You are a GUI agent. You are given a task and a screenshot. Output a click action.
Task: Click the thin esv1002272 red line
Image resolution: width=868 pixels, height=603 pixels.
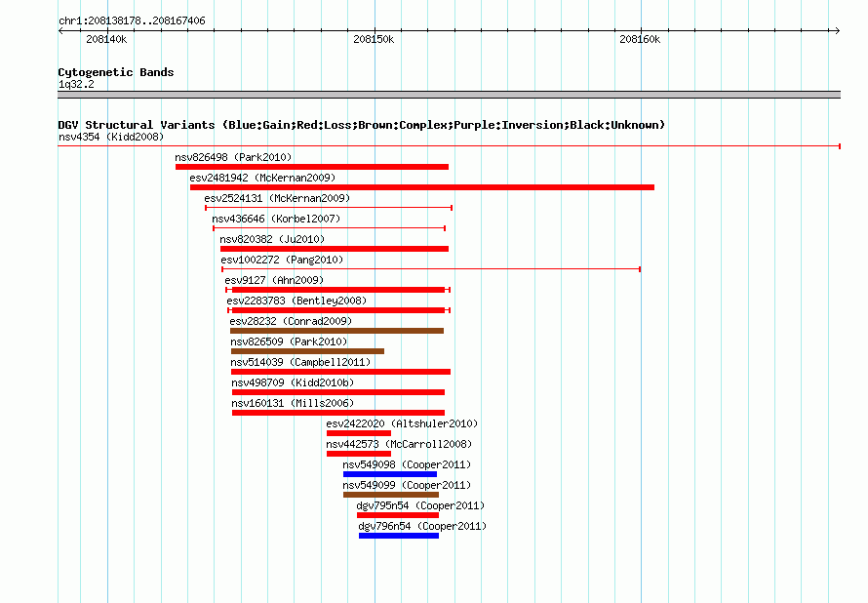431,269
